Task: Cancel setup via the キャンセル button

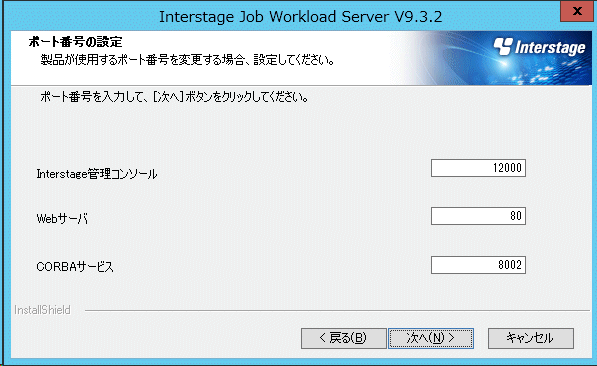Action: click(531, 338)
